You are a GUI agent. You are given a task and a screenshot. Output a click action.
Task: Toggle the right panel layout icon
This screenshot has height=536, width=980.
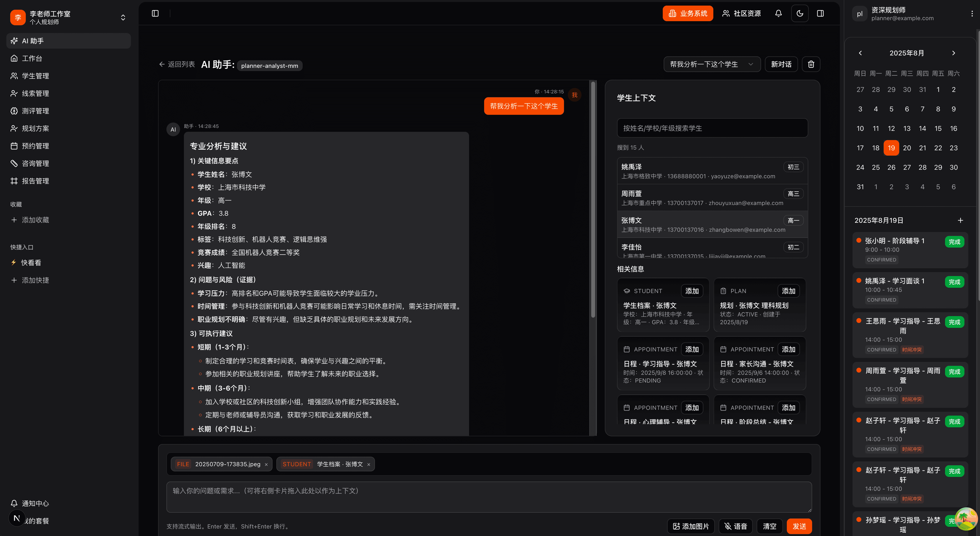(x=820, y=13)
